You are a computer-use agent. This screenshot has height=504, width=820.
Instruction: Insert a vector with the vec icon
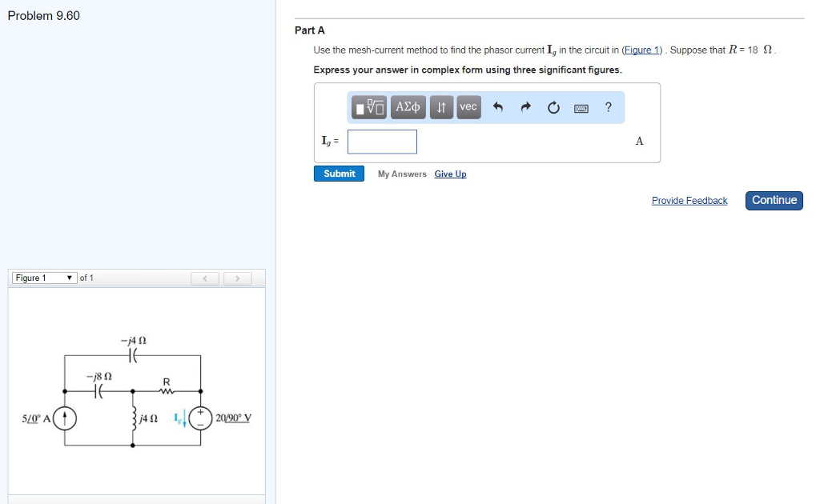468,106
